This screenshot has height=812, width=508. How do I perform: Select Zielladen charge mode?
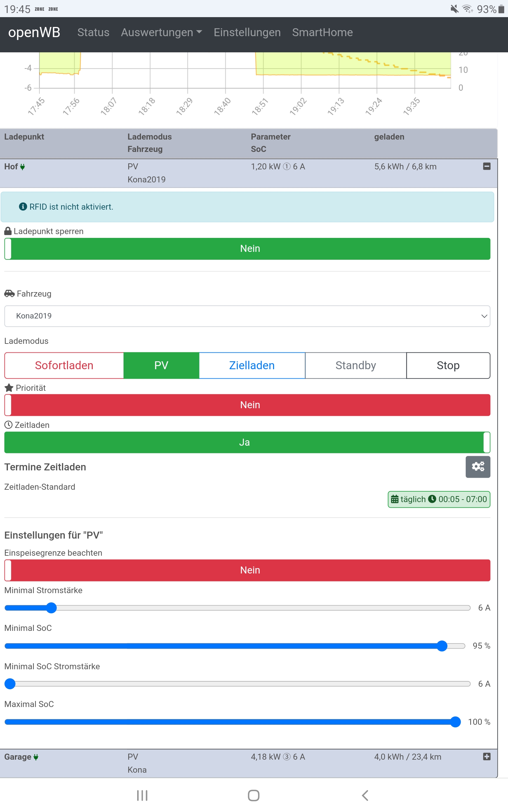point(252,365)
